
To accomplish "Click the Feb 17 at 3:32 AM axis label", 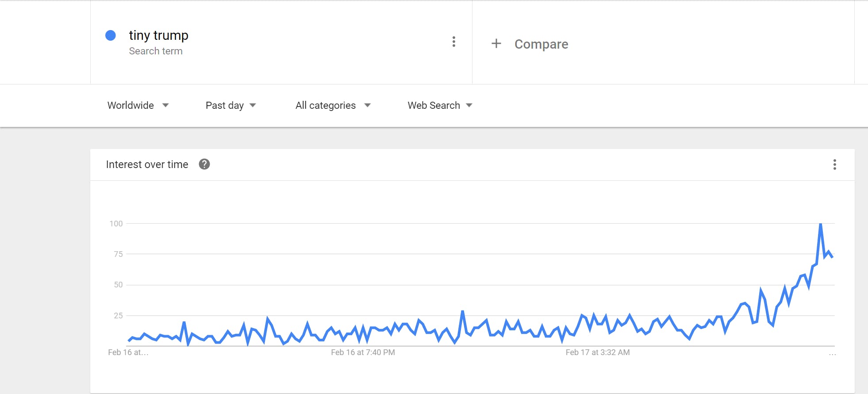I will 597,352.
